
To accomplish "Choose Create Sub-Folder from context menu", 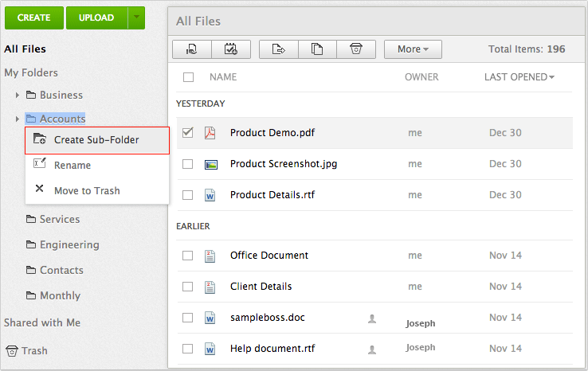I will [x=96, y=140].
